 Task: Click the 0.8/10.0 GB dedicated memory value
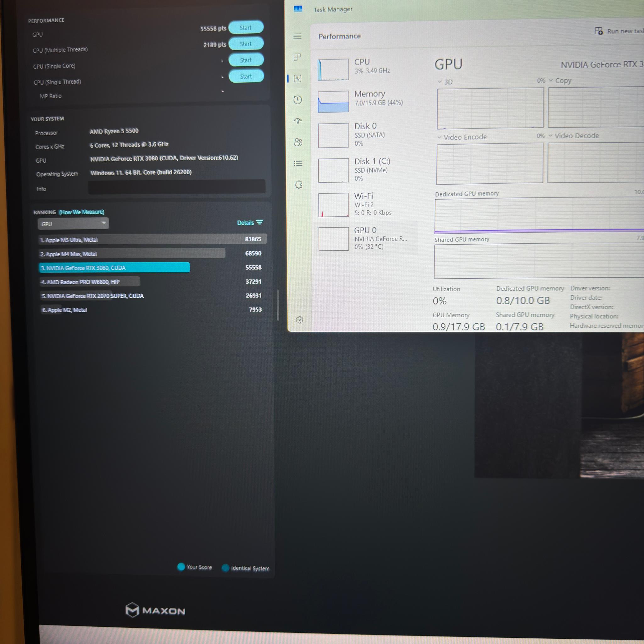click(523, 301)
